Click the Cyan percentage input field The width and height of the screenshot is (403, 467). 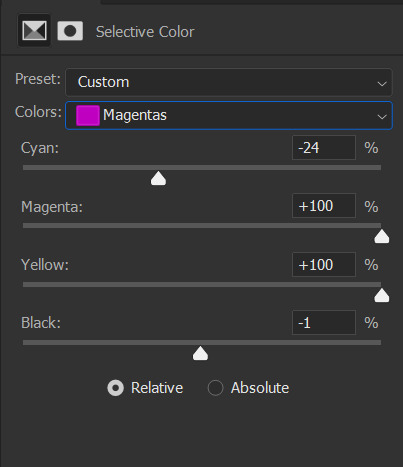click(324, 148)
